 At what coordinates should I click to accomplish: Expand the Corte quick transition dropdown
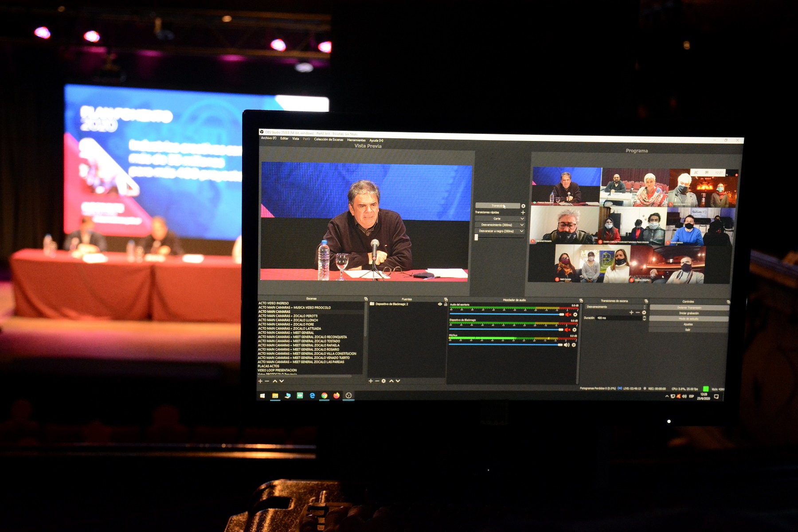[x=522, y=219]
